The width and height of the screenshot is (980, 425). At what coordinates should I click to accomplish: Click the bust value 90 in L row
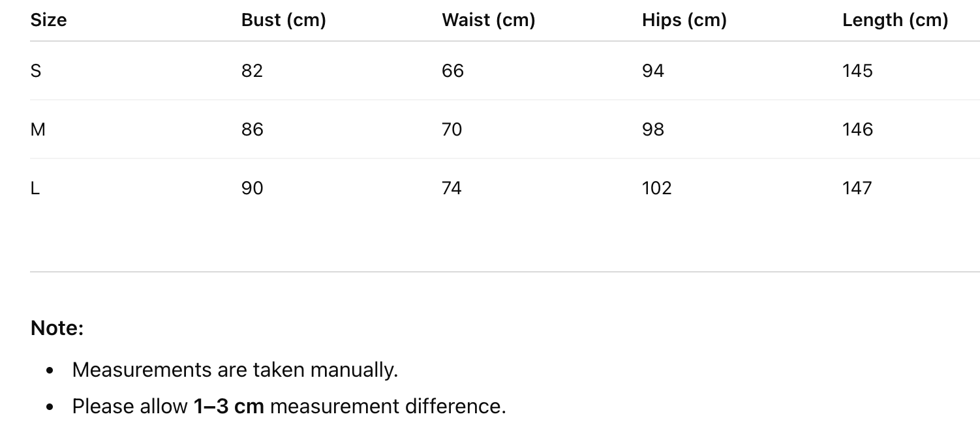pos(252,188)
